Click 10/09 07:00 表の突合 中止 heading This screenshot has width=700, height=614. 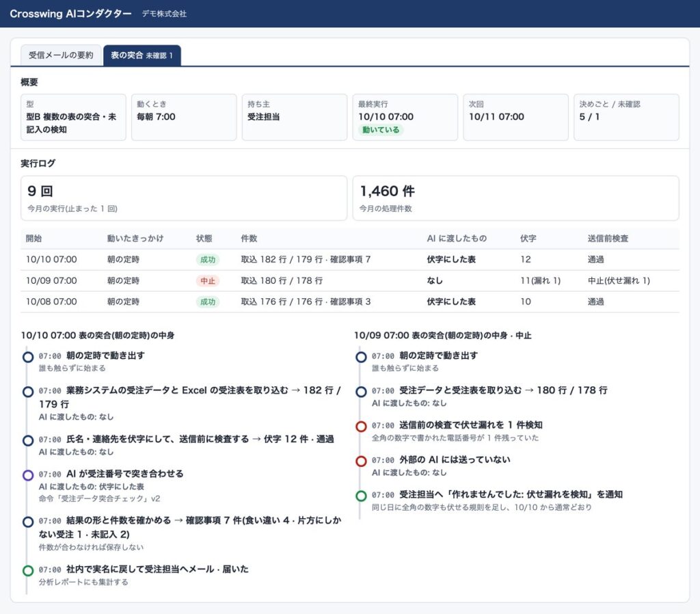point(443,335)
